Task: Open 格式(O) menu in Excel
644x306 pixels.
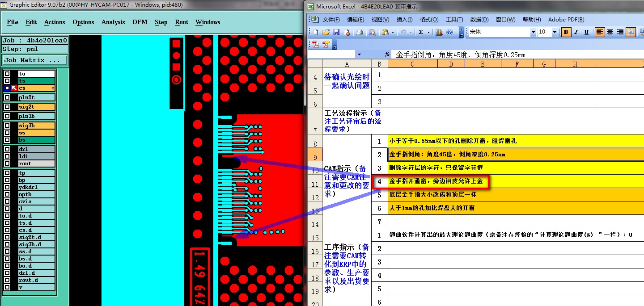Action: click(x=429, y=20)
